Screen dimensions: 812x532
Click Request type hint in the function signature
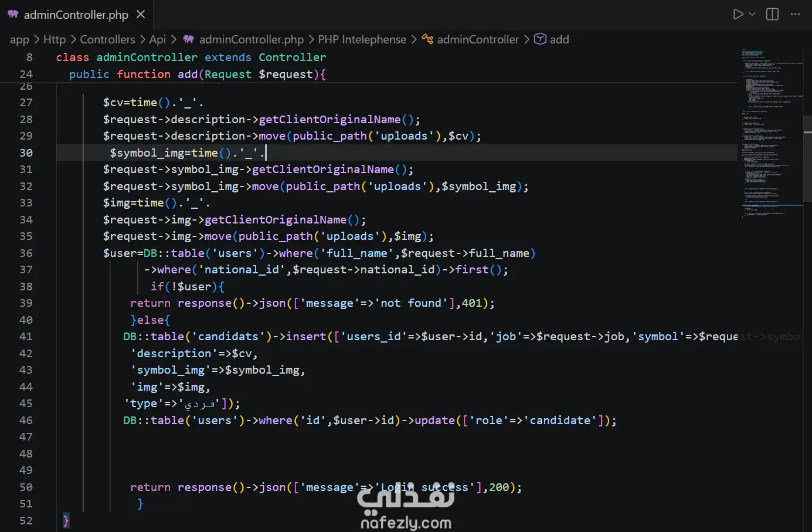coord(228,74)
